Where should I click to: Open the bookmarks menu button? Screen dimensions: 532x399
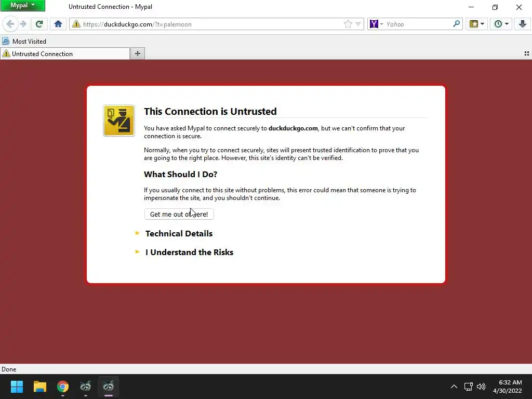coord(476,24)
